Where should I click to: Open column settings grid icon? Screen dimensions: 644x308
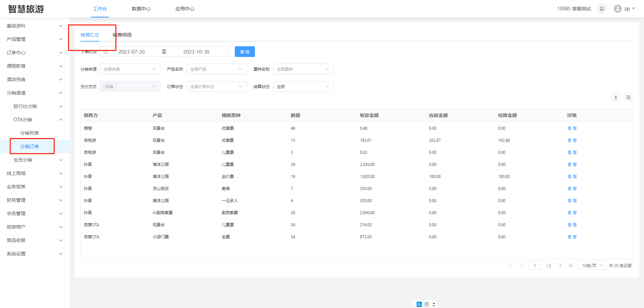[x=629, y=97]
